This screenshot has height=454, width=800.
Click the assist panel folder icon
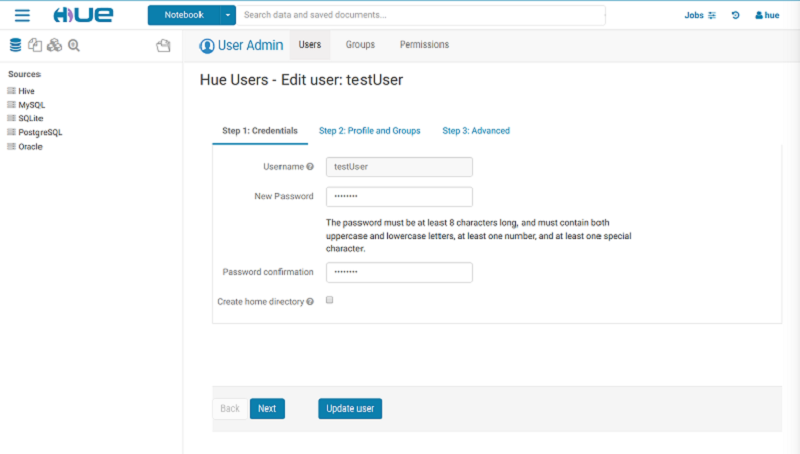pos(163,46)
